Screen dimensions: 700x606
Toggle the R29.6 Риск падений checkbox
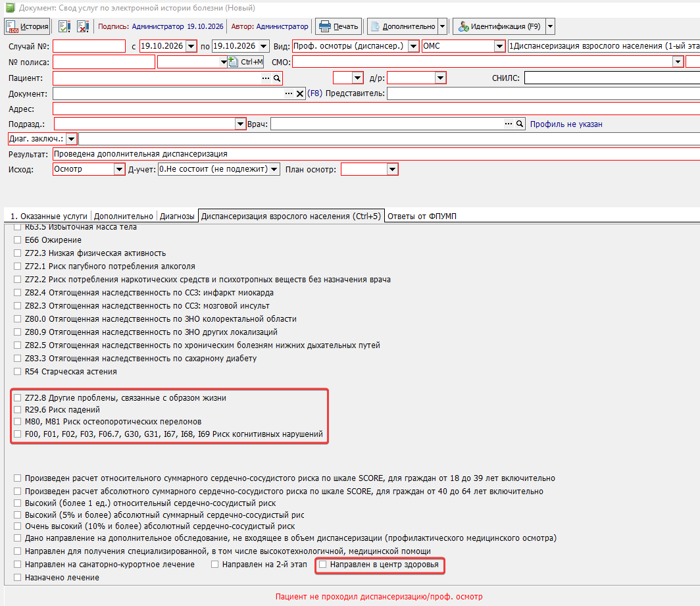tap(17, 410)
